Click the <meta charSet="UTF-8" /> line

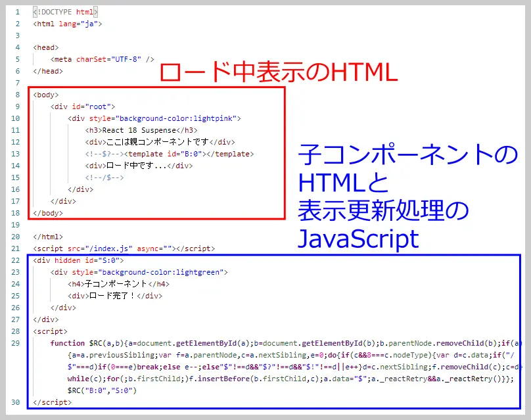coord(103,60)
